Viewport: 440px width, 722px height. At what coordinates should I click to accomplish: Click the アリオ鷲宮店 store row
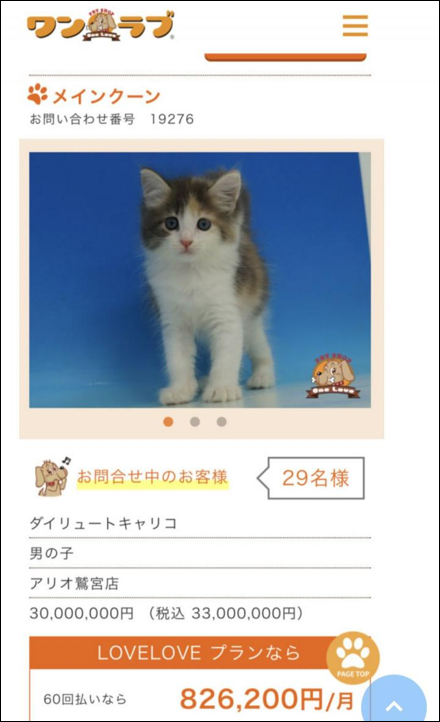(200, 583)
